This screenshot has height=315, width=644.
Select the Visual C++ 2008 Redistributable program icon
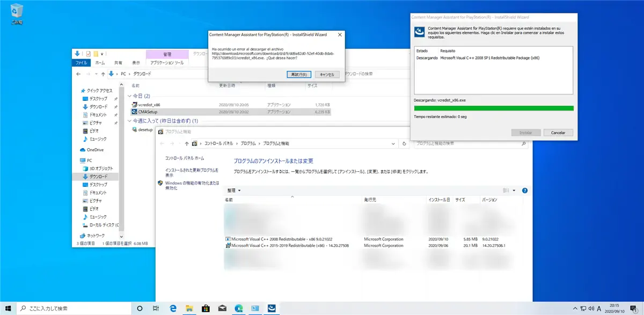(x=228, y=239)
